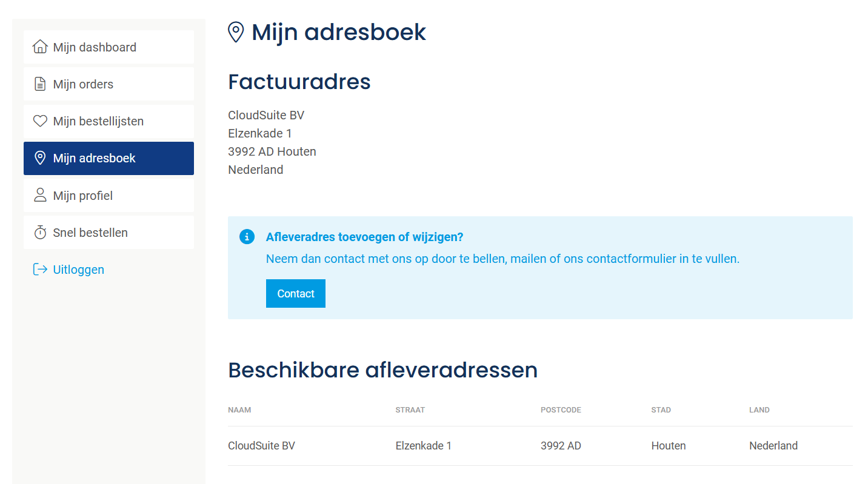Click the blue info circle icon

tap(247, 237)
